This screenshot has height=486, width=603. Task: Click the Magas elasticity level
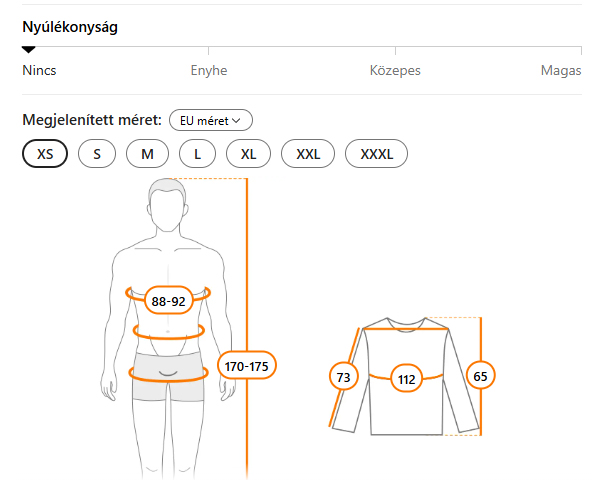click(560, 71)
